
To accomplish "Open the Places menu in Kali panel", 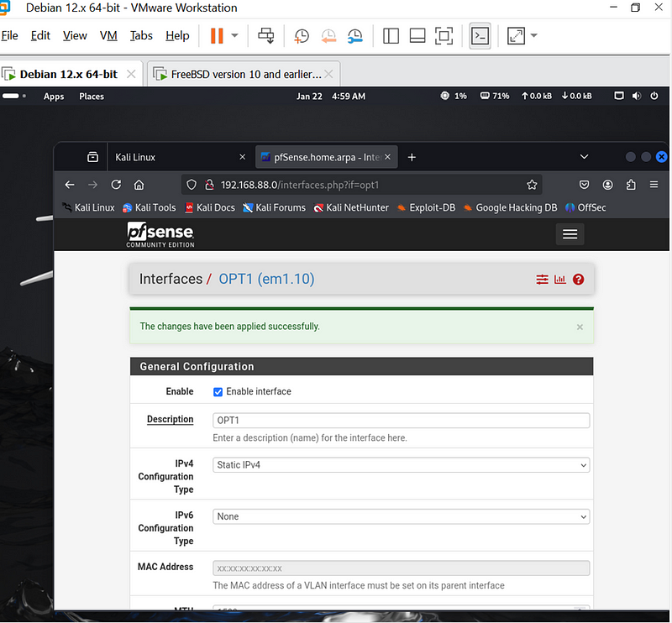I will [x=92, y=97].
